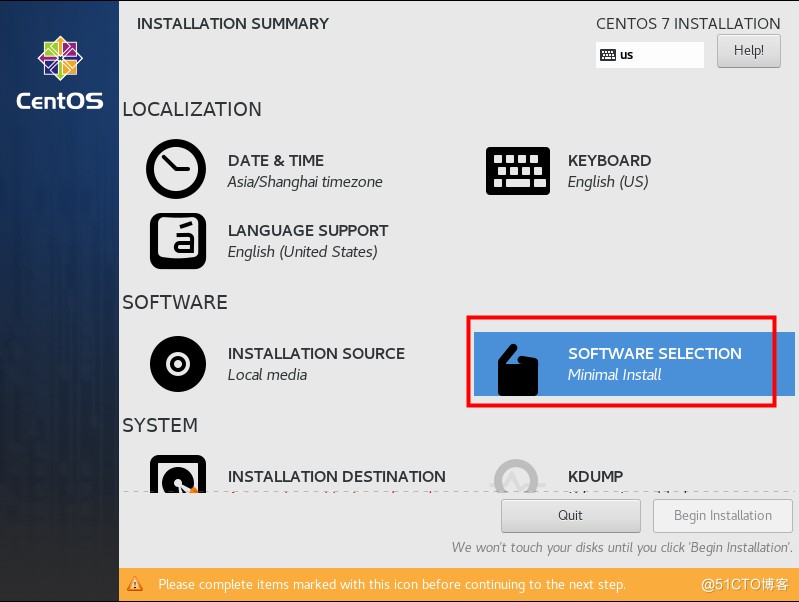Click the Keyboard layout icon

[x=518, y=171]
